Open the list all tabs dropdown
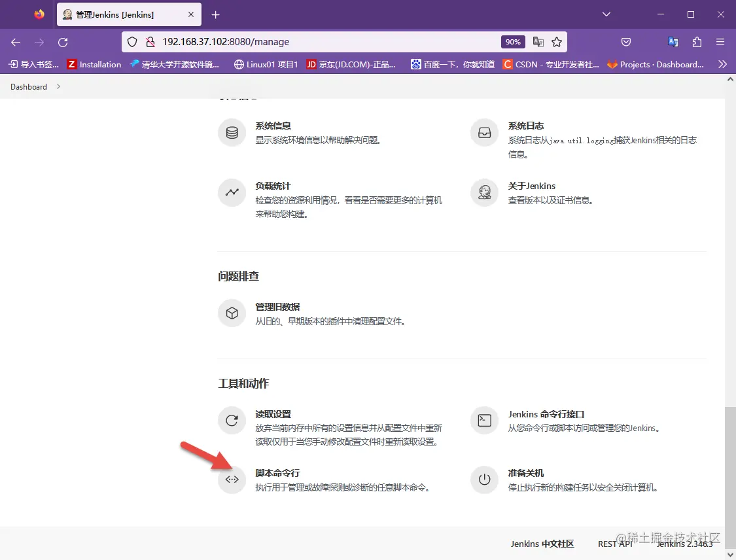Image resolution: width=736 pixels, height=560 pixels. click(606, 14)
